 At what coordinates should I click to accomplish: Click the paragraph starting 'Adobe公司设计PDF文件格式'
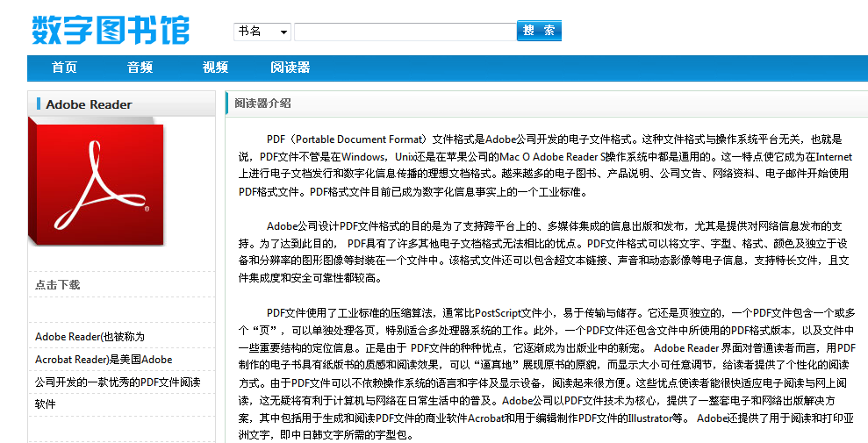point(543,252)
